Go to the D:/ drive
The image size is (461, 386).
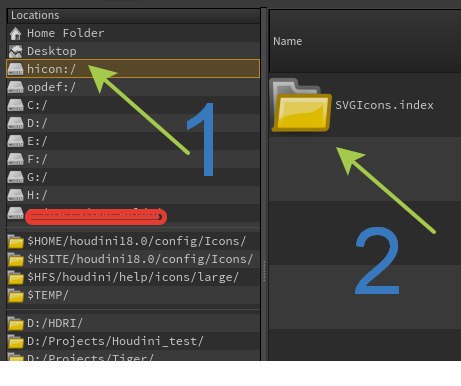pos(133,123)
